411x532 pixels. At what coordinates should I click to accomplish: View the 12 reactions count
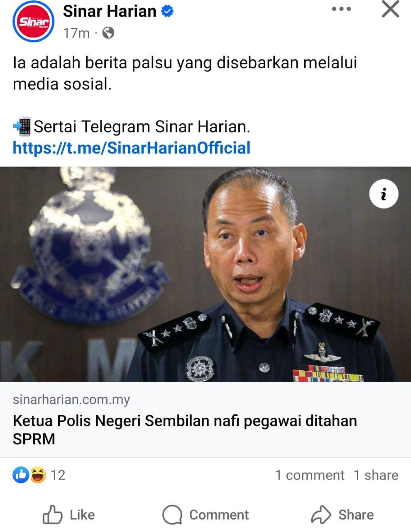pyautogui.click(x=58, y=475)
